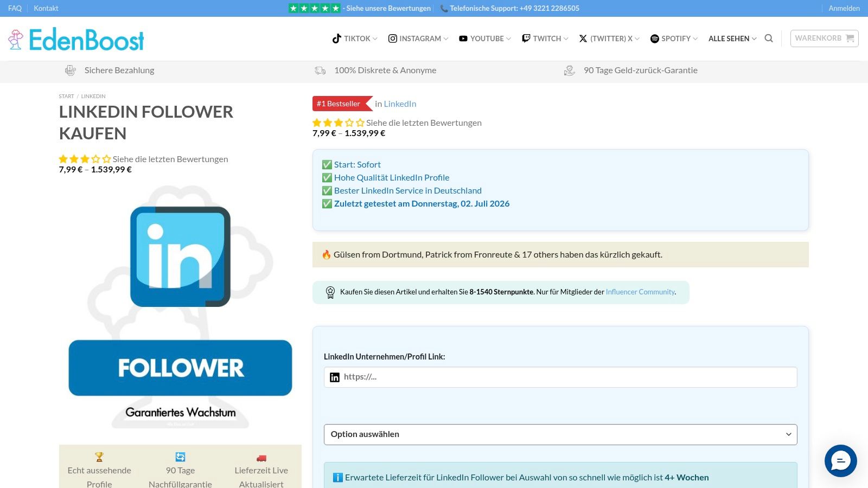Image resolution: width=868 pixels, height=488 pixels.
Task: Click the red truck icon above Lieferzeit Live
Action: [261, 458]
